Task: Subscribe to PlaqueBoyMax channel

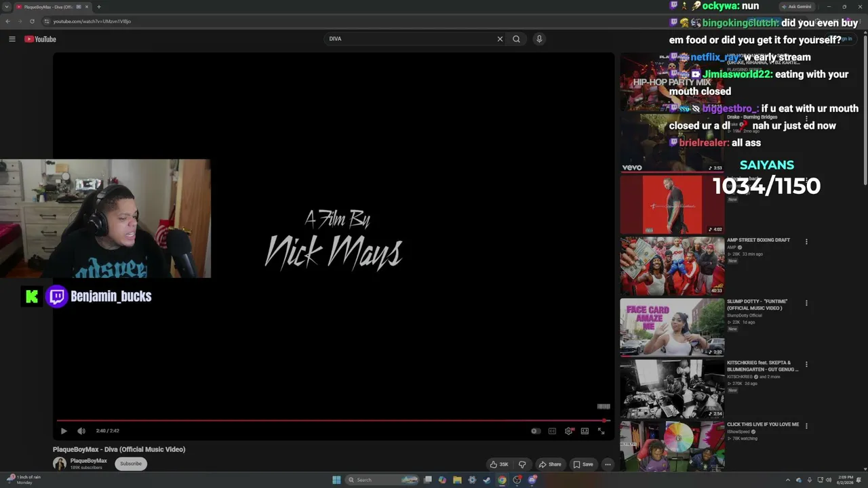Action: tap(131, 464)
